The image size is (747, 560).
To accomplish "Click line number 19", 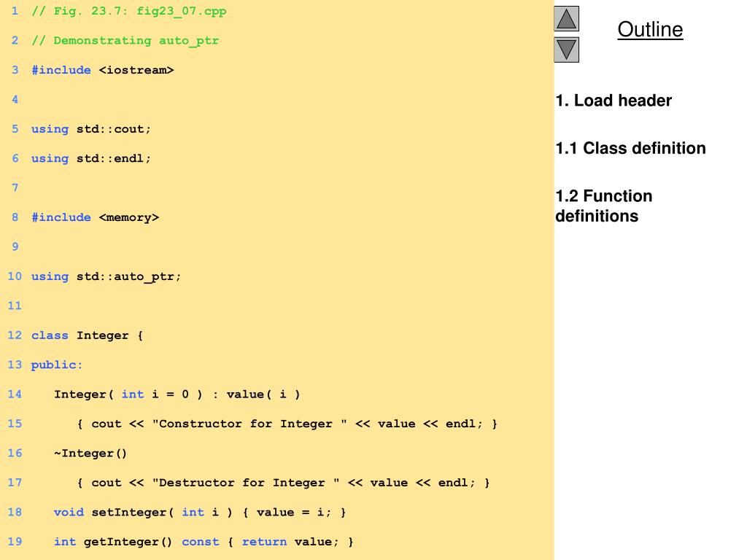I will click(15, 542).
